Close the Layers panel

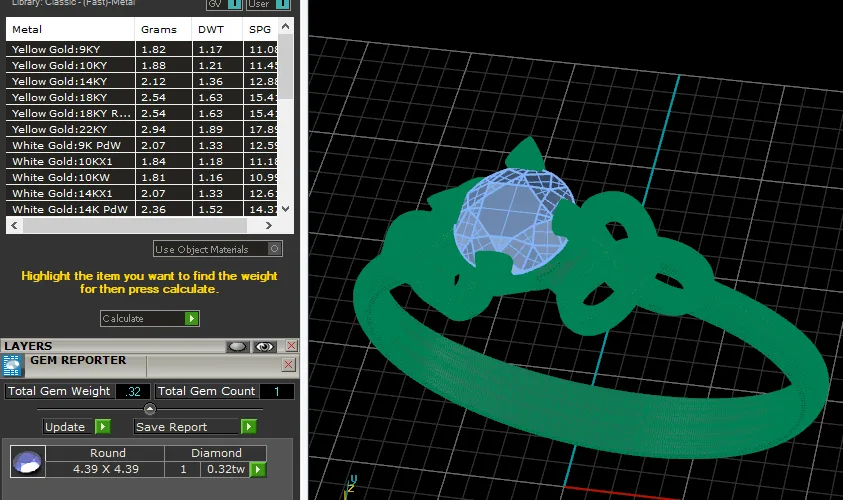coord(291,346)
